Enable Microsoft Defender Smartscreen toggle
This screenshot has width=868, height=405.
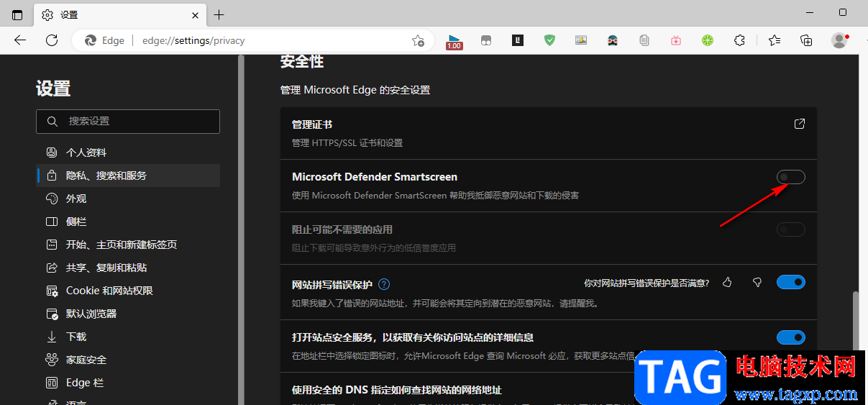790,177
